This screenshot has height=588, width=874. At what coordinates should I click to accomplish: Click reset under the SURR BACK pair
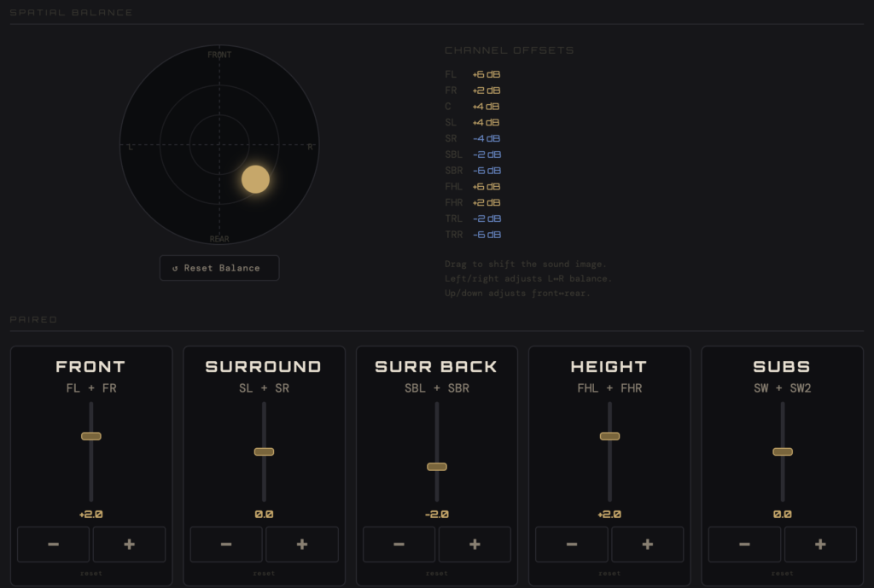pyautogui.click(x=437, y=573)
